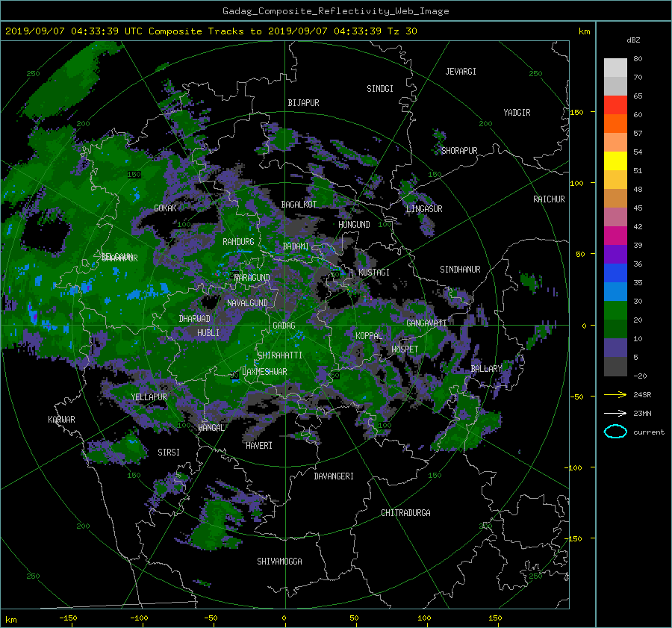Image resolution: width=672 pixels, height=628 pixels.
Task: Click the km unit label at bottom-left
Action: [10, 620]
